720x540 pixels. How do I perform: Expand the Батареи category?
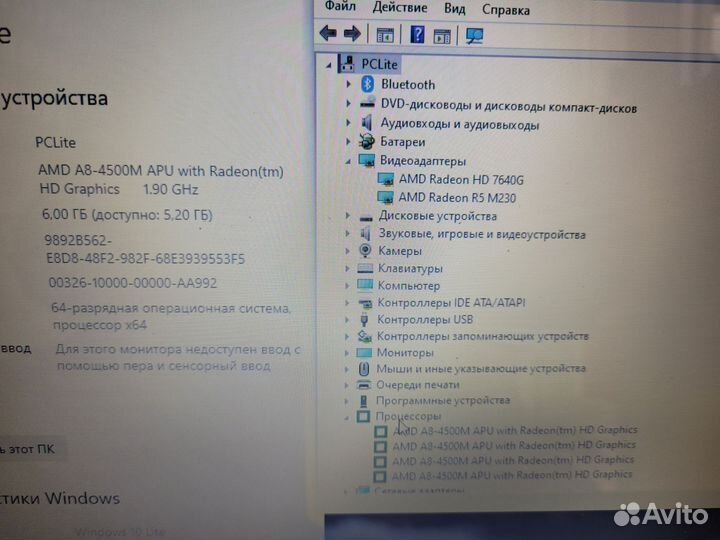(348, 141)
